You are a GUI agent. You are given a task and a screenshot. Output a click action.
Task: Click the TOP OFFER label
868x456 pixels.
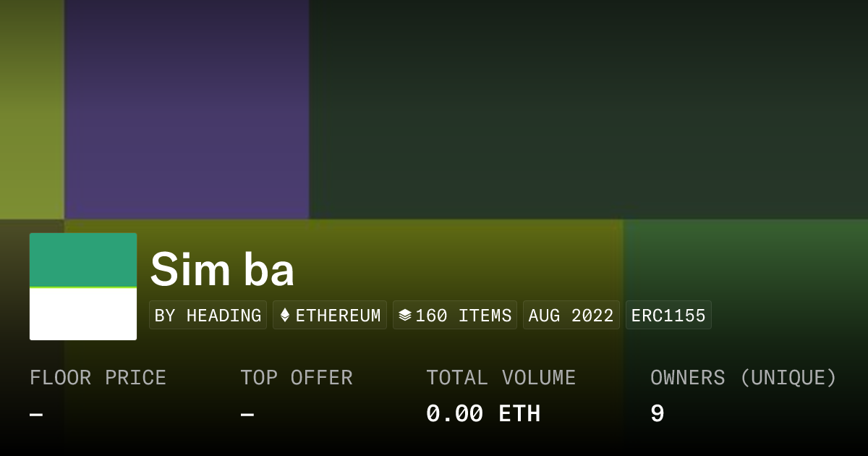click(297, 378)
